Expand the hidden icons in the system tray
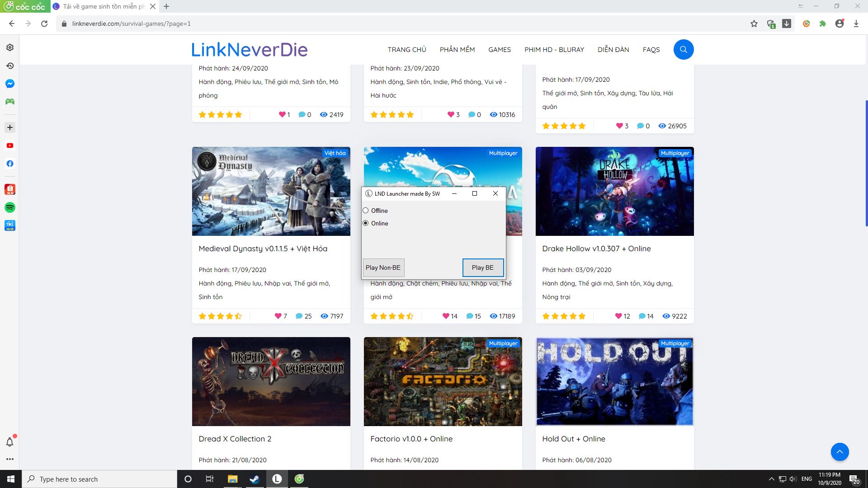The image size is (868, 488). pos(772,479)
